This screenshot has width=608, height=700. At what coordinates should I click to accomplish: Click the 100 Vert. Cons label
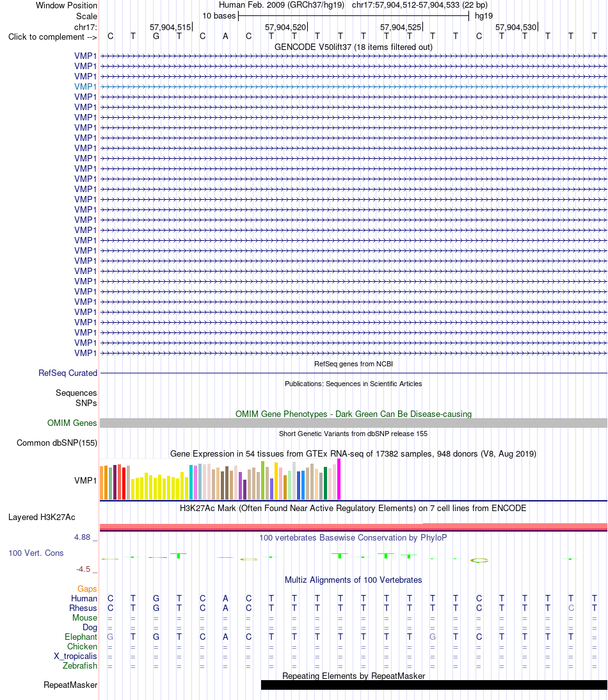click(x=36, y=553)
